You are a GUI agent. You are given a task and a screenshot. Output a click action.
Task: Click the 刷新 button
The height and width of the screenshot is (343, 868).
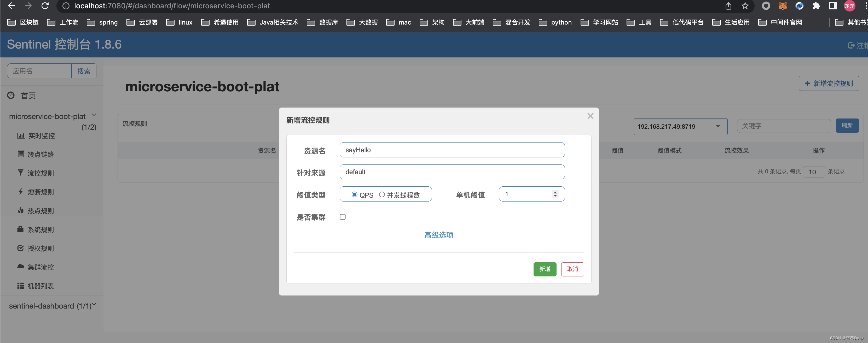847,126
